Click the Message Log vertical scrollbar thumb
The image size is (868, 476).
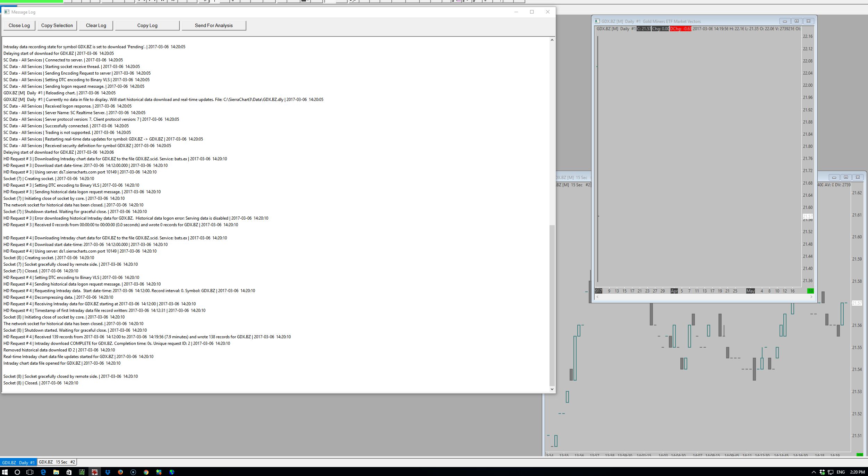(x=552, y=305)
